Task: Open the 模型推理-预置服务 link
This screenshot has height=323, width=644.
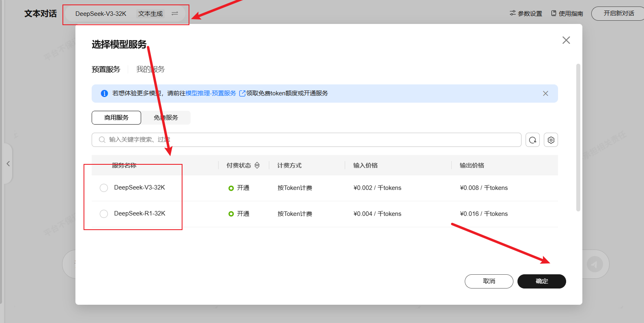Action: (x=211, y=93)
